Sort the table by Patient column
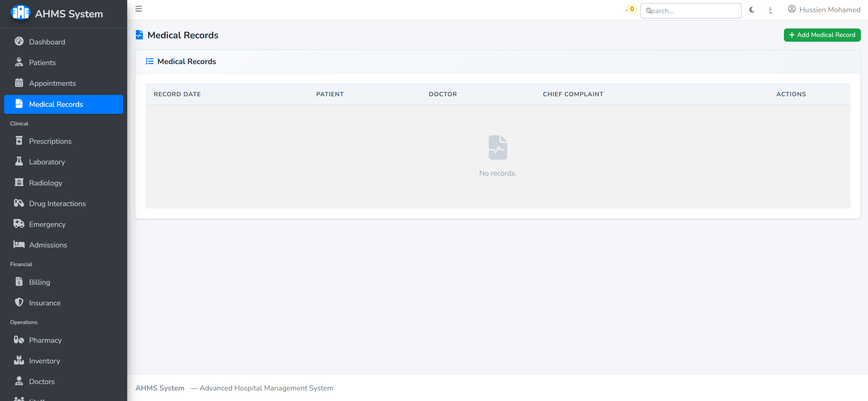 pyautogui.click(x=329, y=94)
